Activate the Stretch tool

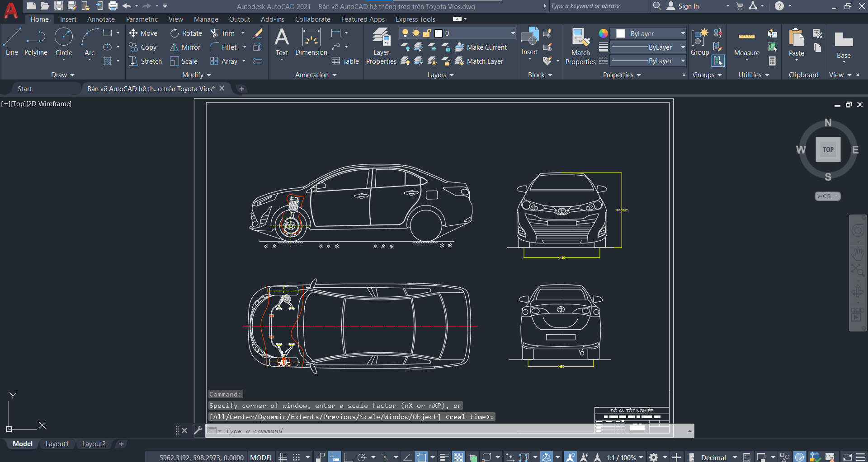pos(145,61)
